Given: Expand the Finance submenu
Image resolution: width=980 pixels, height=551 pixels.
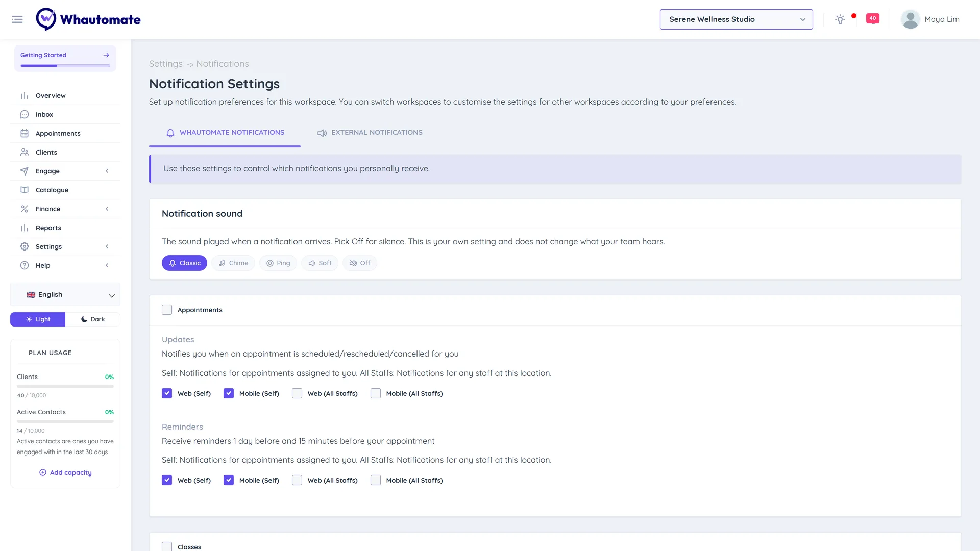Looking at the screenshot, I should tap(65, 209).
